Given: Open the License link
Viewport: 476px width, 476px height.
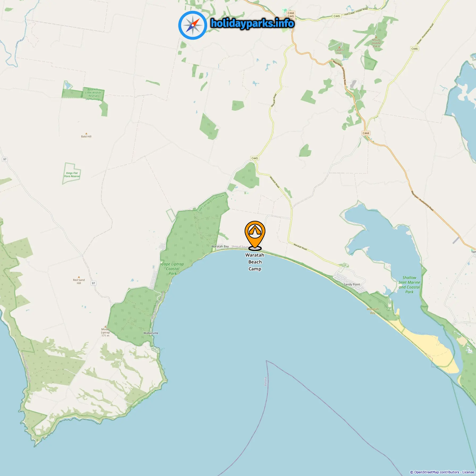Looking at the screenshot, I should tap(468, 472).
